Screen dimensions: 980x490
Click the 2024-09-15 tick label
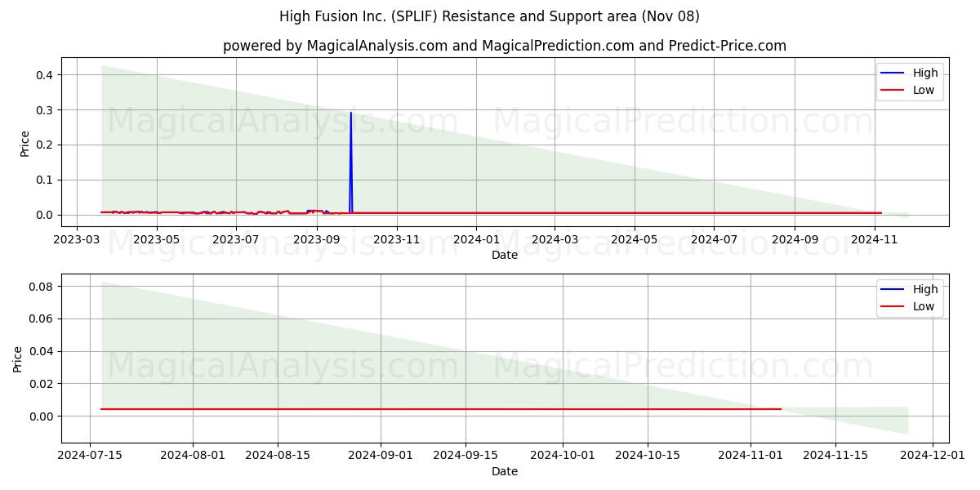pyautogui.click(x=465, y=457)
